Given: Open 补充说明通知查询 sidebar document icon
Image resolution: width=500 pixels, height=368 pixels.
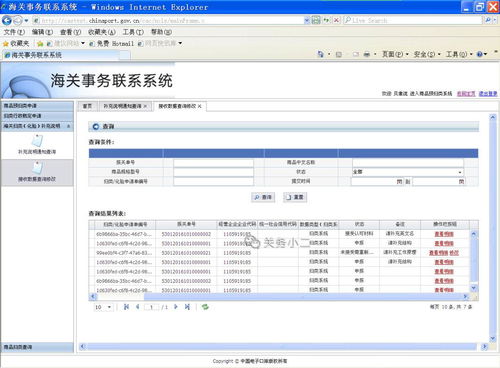Looking at the screenshot, I should (37, 141).
